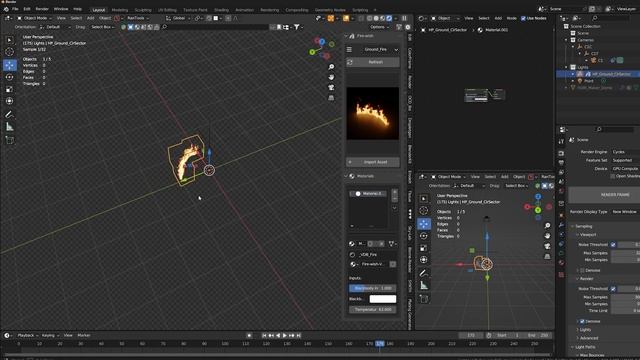Open the Window menu
The height and width of the screenshot is (360, 640).
tap(61, 9)
